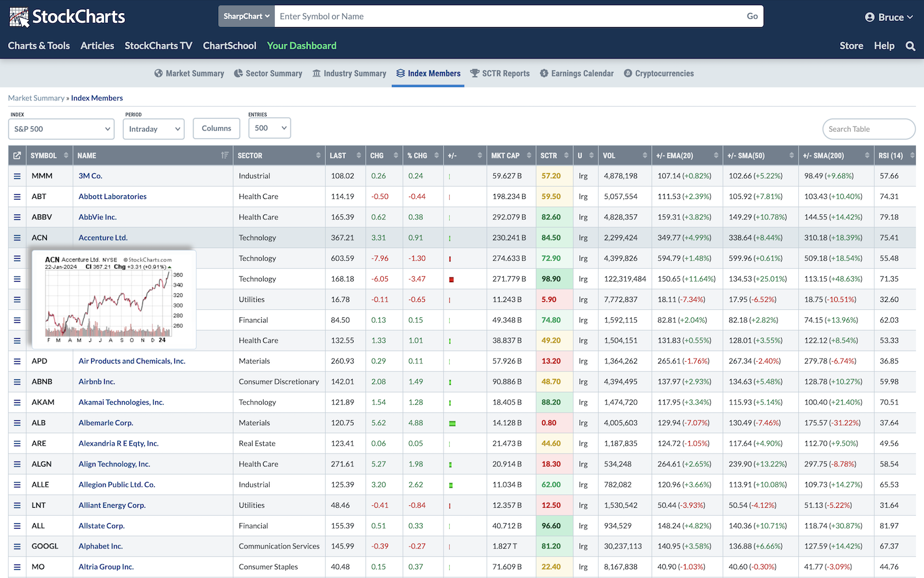
Task: Open the hamburger menu for GOOGL row
Action: click(17, 547)
